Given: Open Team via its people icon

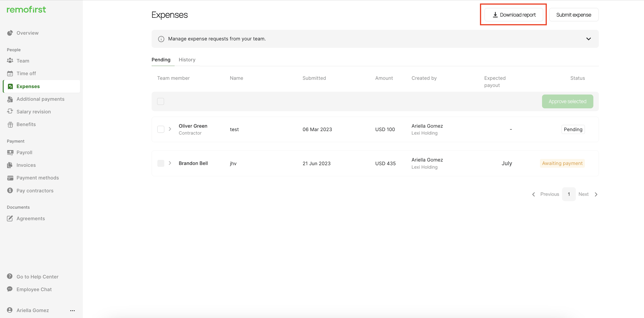Looking at the screenshot, I should coord(10,61).
